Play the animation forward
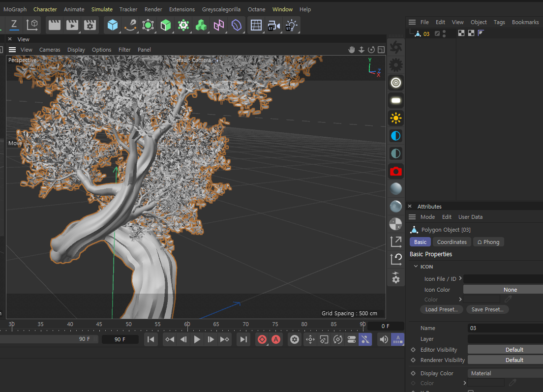Image resolution: width=543 pixels, height=392 pixels. coord(197,339)
